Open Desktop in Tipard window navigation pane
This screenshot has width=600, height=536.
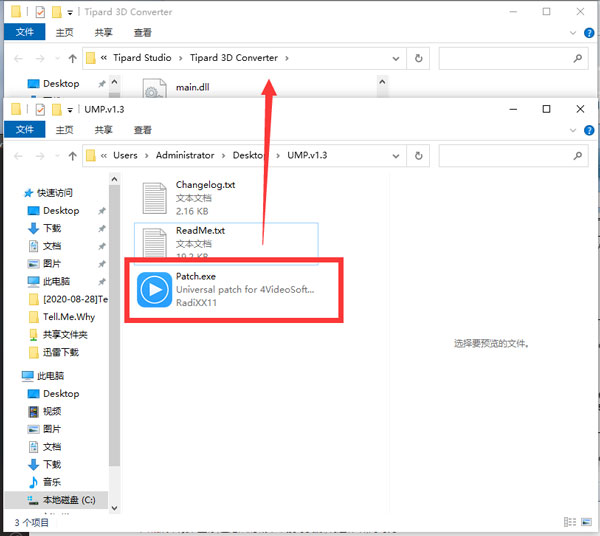point(61,84)
